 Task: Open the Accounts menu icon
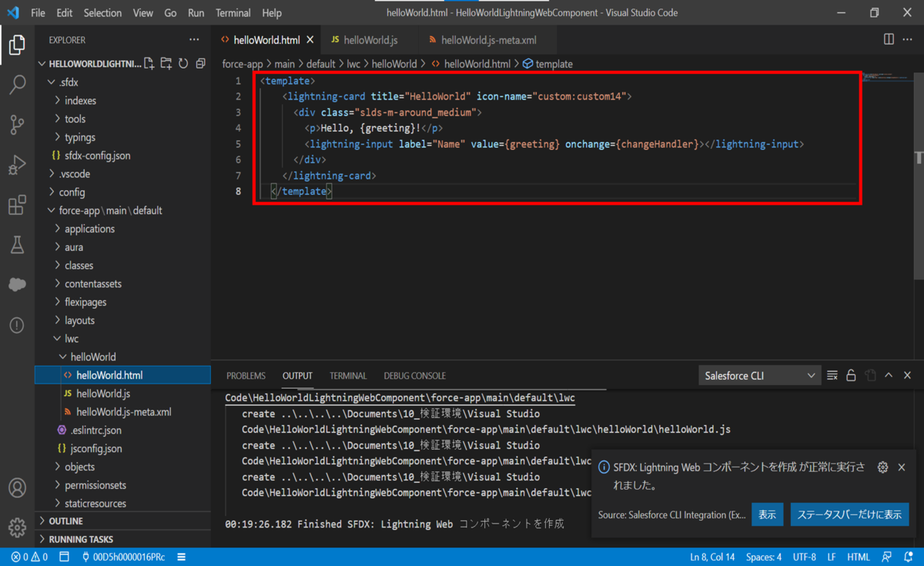17,487
